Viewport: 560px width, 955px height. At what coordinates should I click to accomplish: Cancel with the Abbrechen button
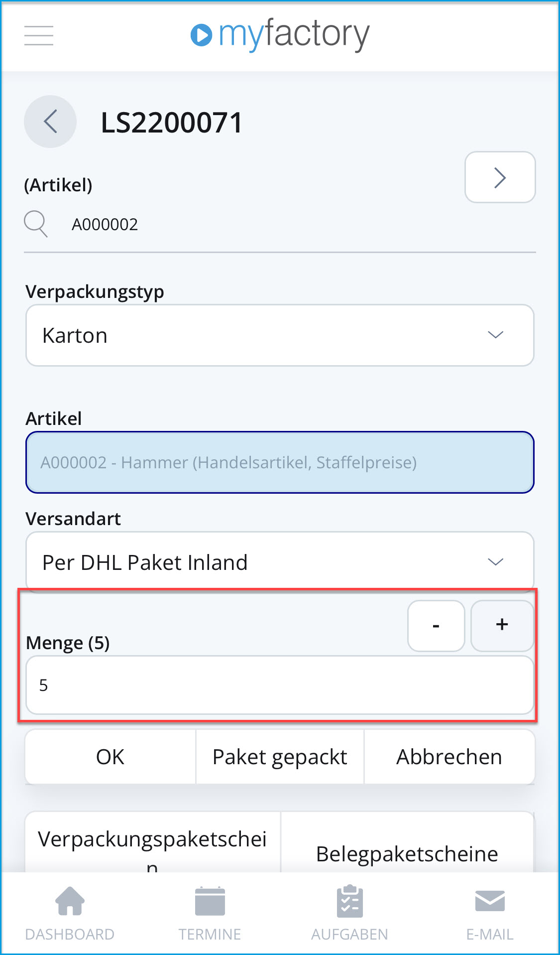pos(449,756)
